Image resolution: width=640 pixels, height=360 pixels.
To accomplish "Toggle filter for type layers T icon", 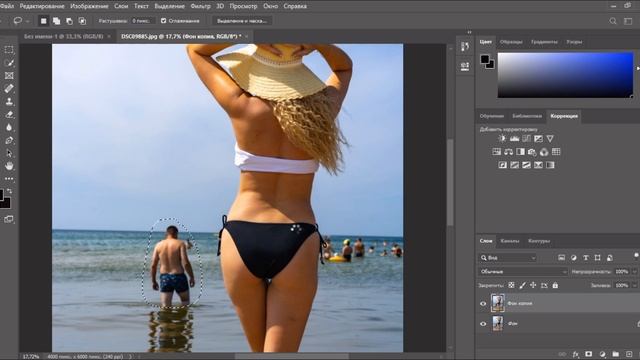I will coord(586,258).
